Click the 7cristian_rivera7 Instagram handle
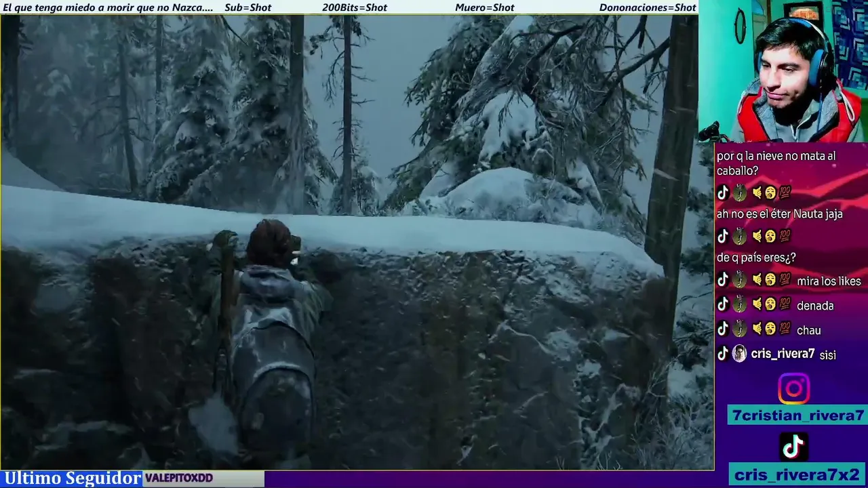Screen dimensions: 868x488 (x=797, y=415)
